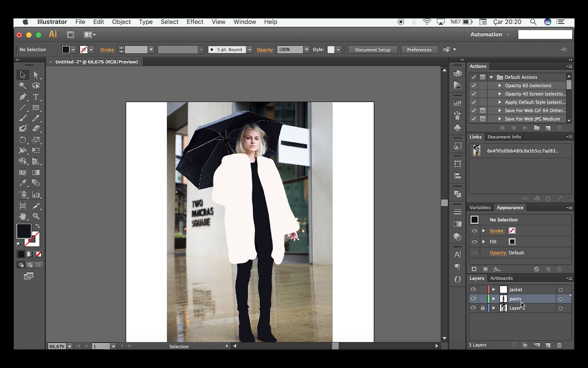
Task: Select the Direct Selection tool
Action: coord(36,75)
